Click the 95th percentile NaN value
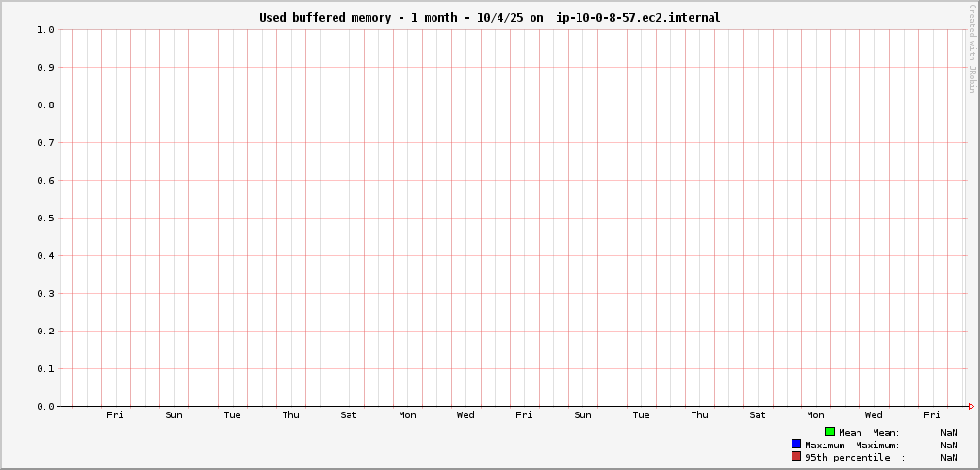 (949, 457)
